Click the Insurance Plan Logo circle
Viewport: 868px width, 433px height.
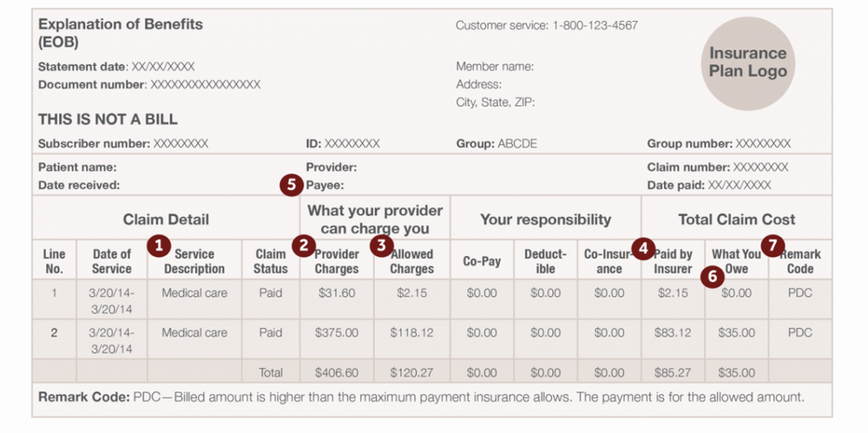pyautogui.click(x=747, y=63)
